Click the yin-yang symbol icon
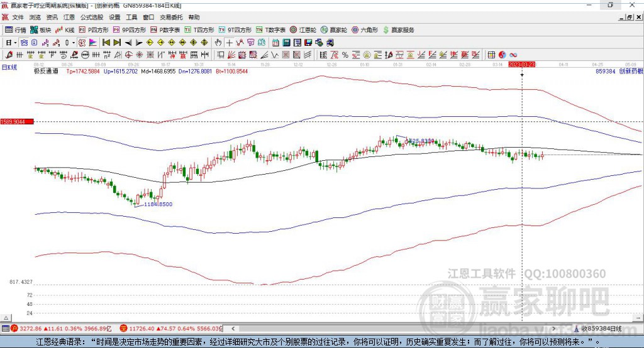Screen dimensions: 644x348 point(502,55)
